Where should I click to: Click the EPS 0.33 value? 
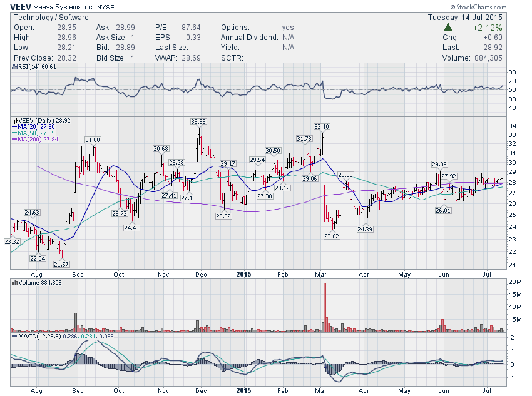point(193,38)
